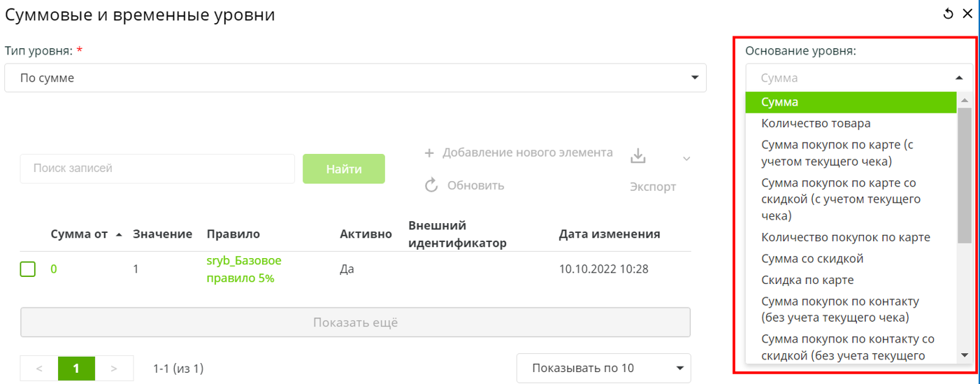
Task: Click the dropdown list scrollbar down arrow
Action: [x=965, y=355]
